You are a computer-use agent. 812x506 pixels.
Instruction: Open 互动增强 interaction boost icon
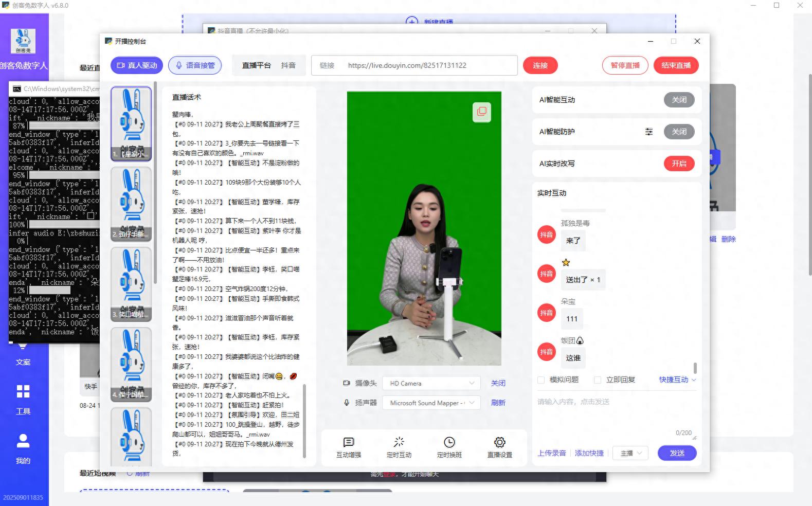coord(348,443)
